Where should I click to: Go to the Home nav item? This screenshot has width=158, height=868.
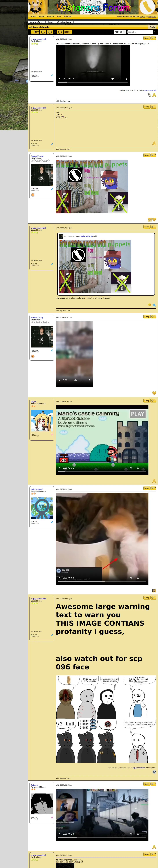(x=33, y=16)
